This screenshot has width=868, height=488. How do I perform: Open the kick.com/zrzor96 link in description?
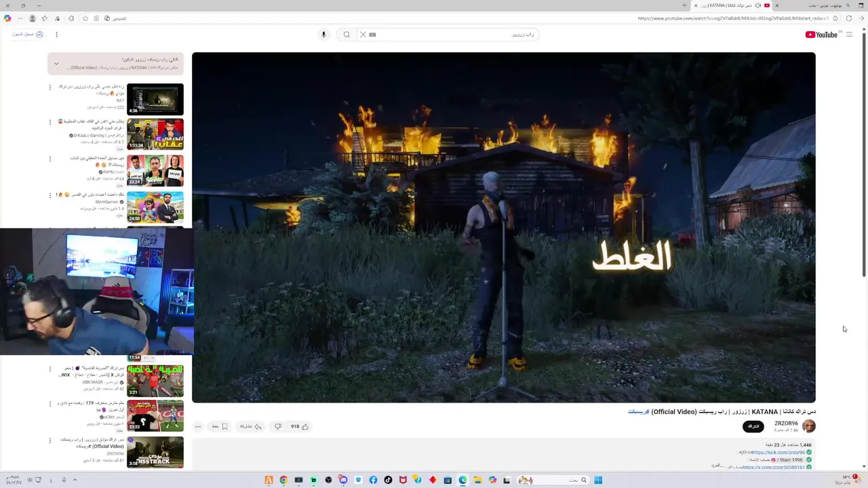click(x=778, y=452)
